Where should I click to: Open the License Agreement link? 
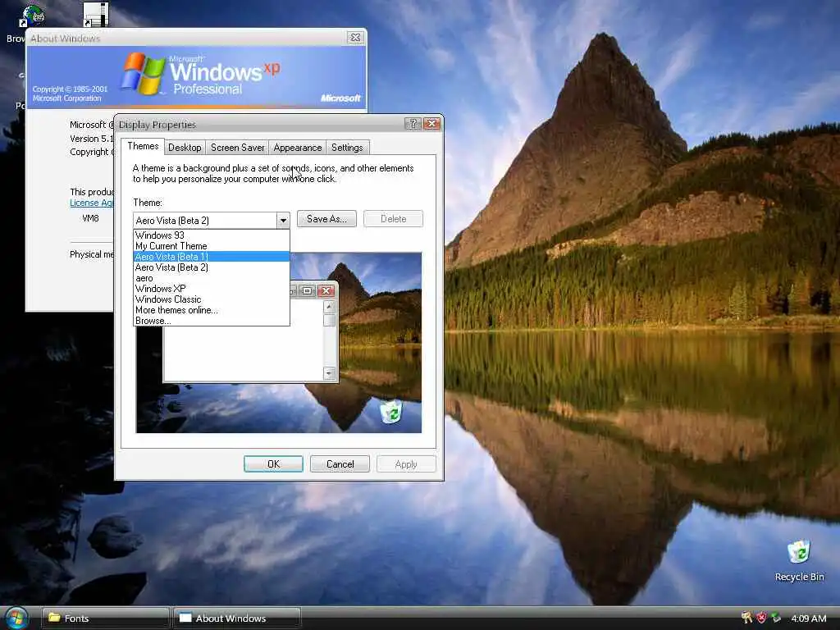(x=92, y=203)
